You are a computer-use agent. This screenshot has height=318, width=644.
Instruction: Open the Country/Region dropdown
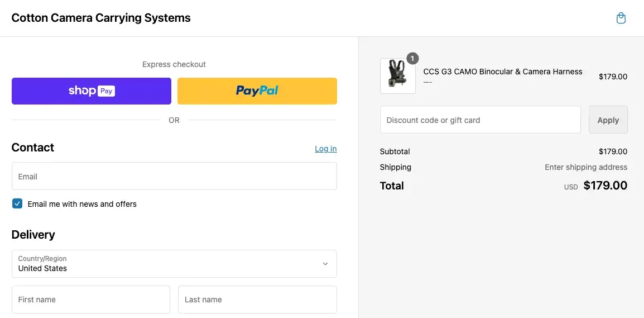(x=174, y=264)
